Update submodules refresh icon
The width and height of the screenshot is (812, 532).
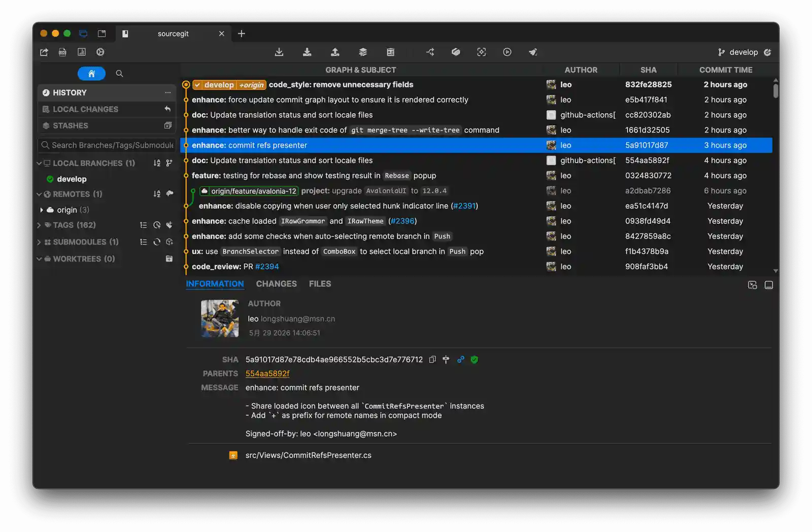(157, 242)
